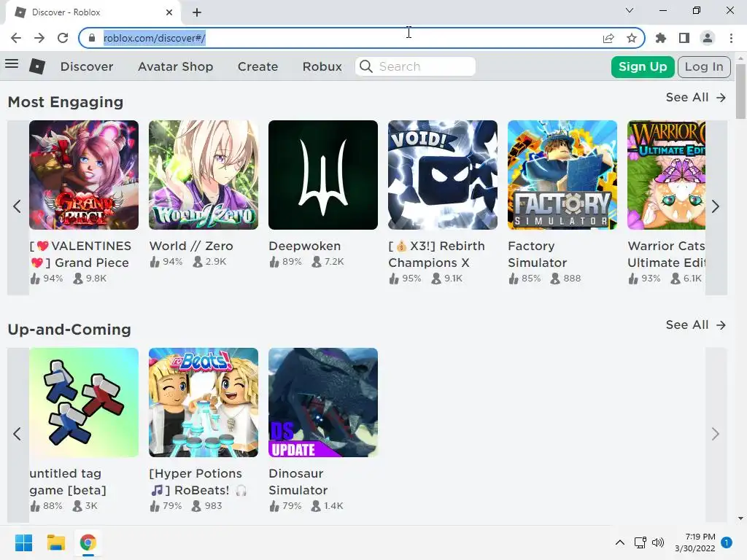
Task: Open the Rebirth Champions X thumbnail
Action: coord(443,175)
